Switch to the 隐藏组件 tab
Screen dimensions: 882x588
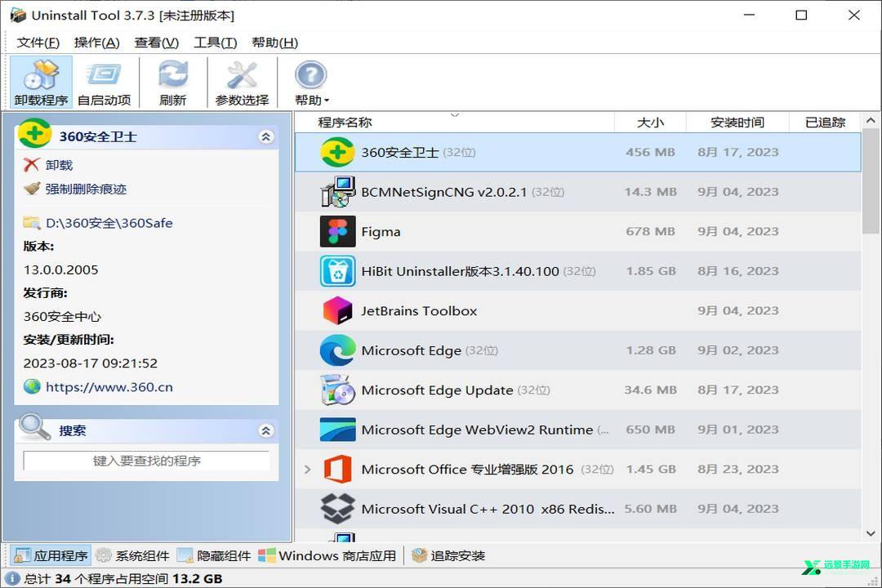tap(214, 556)
